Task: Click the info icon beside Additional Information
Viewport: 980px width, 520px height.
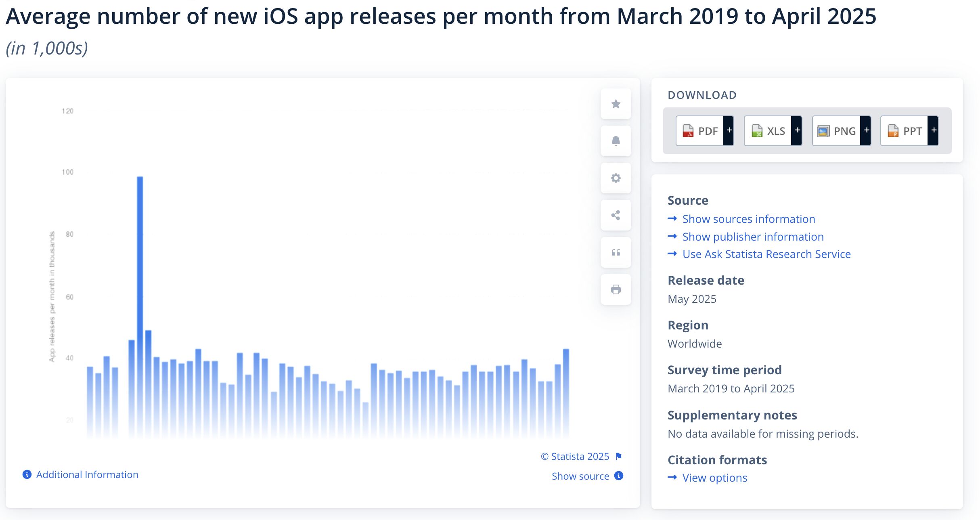Action: (27, 474)
